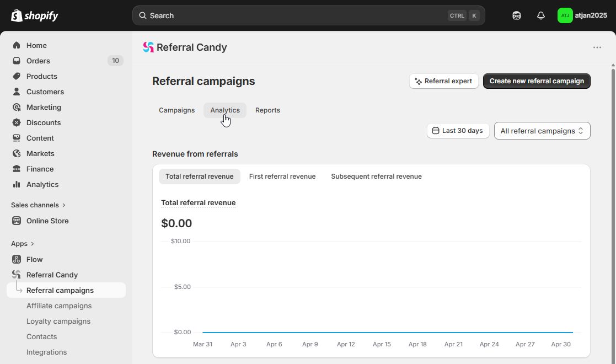Switch to the Reports tab
Screen dimensions: 616x364
[267, 110]
